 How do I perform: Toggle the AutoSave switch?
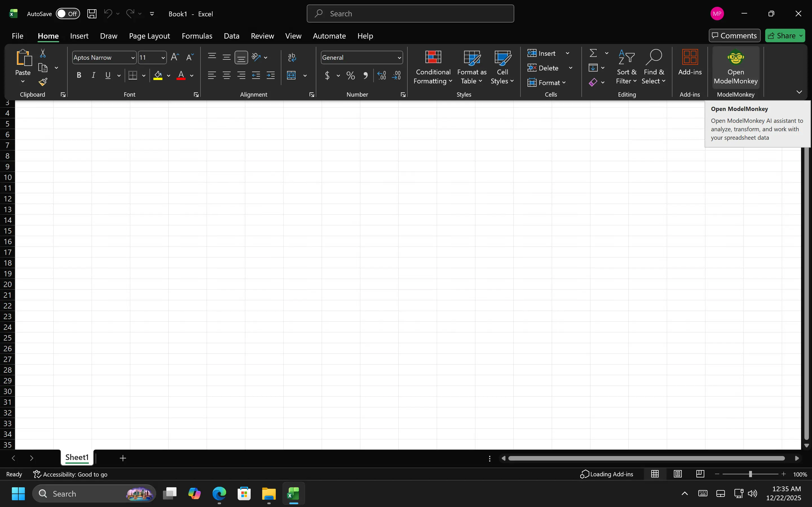point(67,14)
